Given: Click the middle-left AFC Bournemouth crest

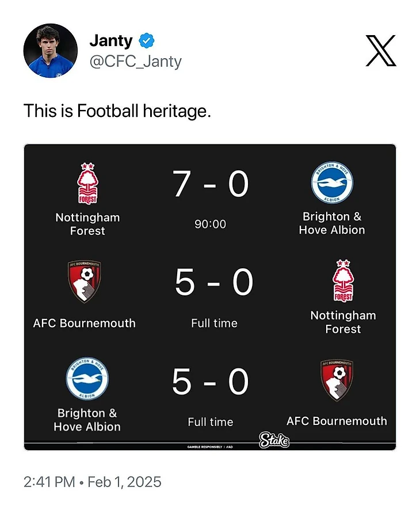Looking at the screenshot, I should point(85,282).
